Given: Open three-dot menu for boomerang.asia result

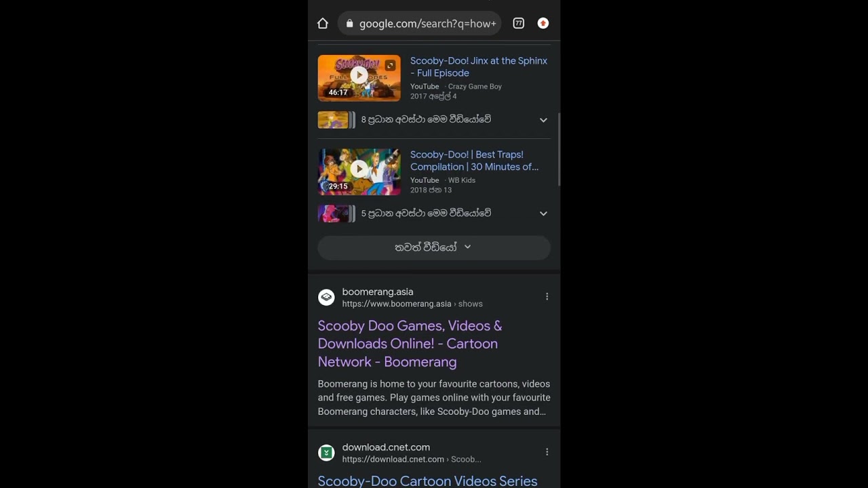Looking at the screenshot, I should point(547,296).
